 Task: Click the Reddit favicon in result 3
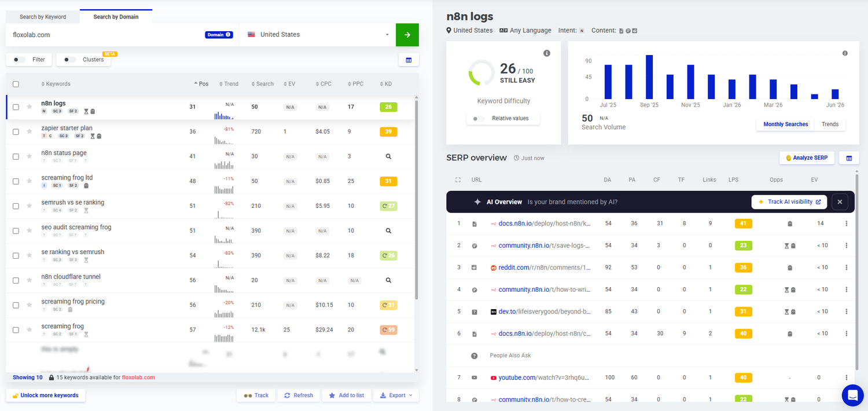click(494, 267)
